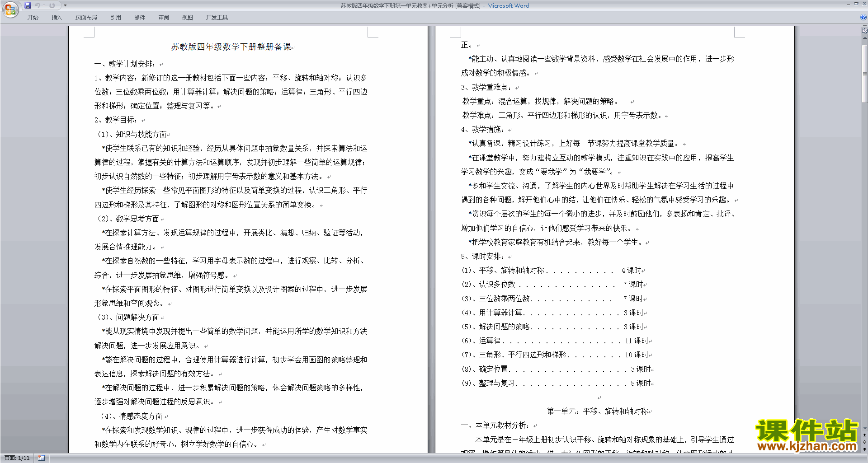Switch to 页面布局 ribbon tab

[x=86, y=18]
